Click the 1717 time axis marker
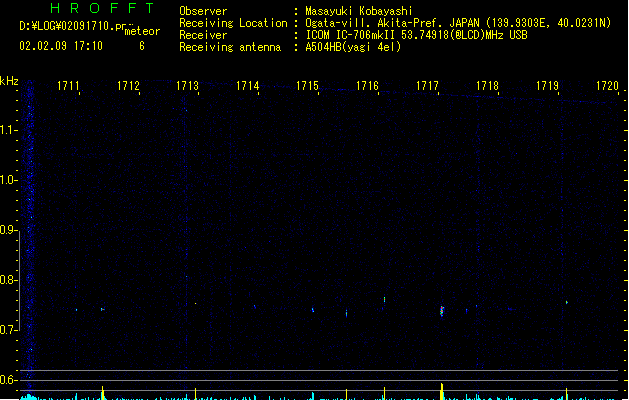Screen dimensions: 629x400 pyautogui.click(x=427, y=86)
